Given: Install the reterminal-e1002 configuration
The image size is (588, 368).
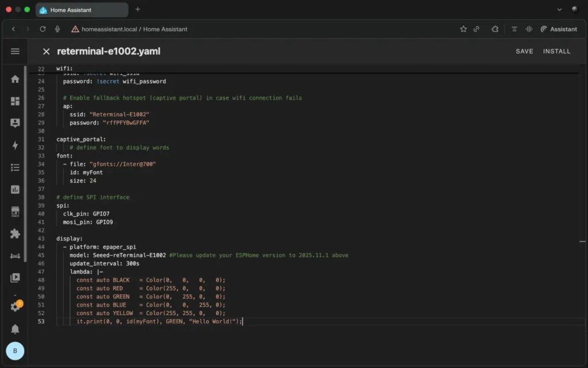Looking at the screenshot, I should click(x=556, y=51).
